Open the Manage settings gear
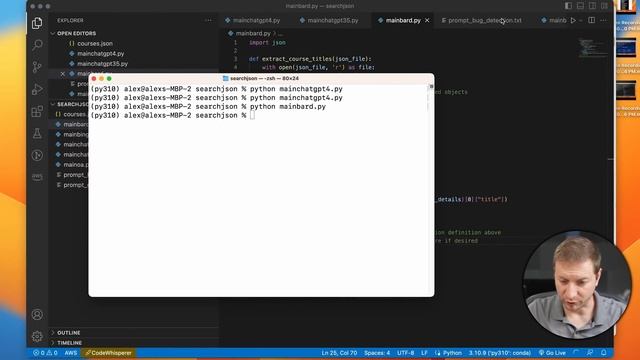 click(x=37, y=336)
